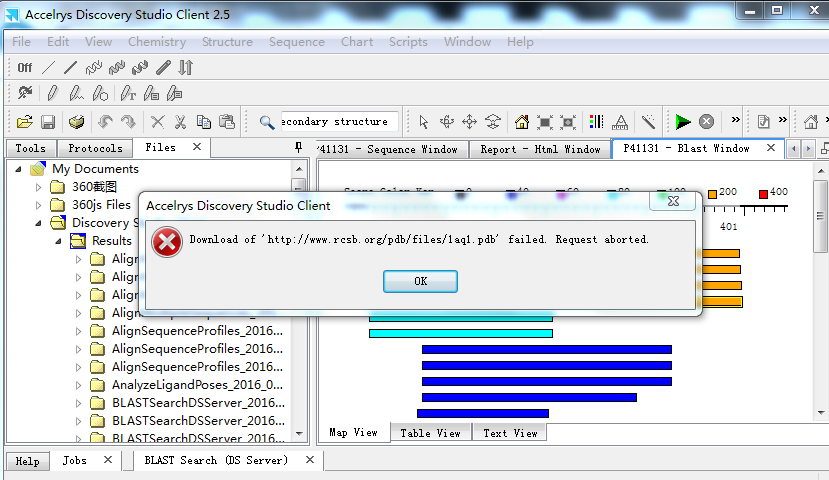The width and height of the screenshot is (829, 480).
Task: Expand the 360截图 folder
Action: [39, 187]
